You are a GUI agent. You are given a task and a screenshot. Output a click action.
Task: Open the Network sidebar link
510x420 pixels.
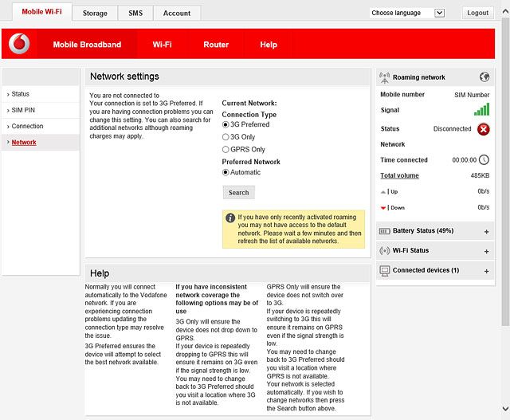[x=24, y=143]
